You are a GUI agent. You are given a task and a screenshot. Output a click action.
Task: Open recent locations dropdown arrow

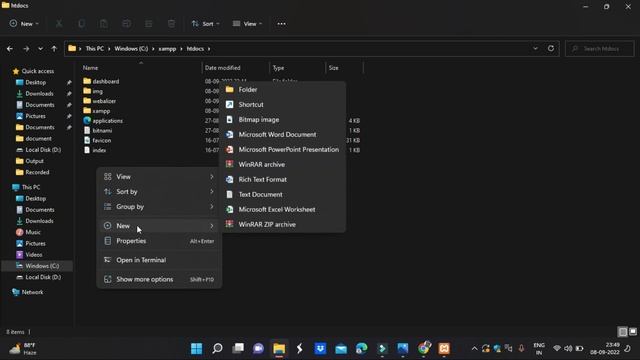40,49
